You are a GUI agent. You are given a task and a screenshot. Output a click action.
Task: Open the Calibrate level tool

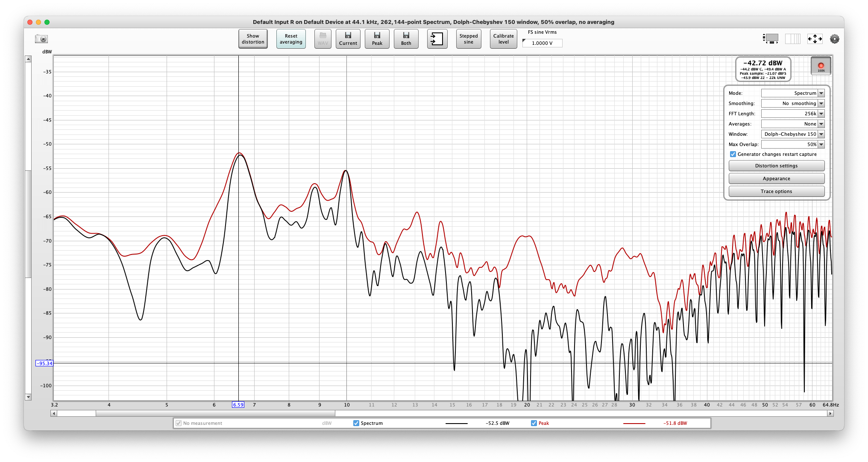coord(504,39)
